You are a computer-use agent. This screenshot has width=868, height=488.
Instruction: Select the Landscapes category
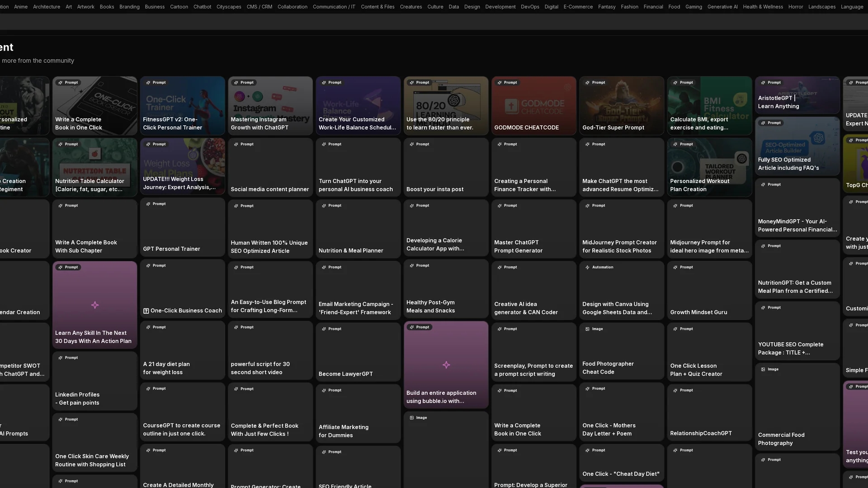[821, 7]
